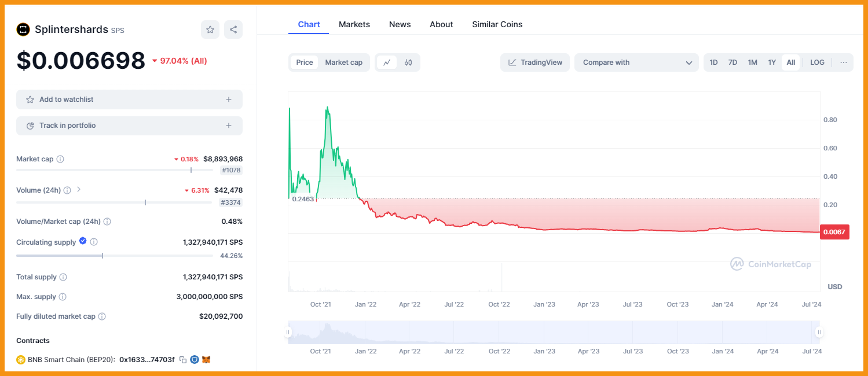This screenshot has width=868, height=376.
Task: Click the Splintershards coin logo
Action: pos(23,30)
